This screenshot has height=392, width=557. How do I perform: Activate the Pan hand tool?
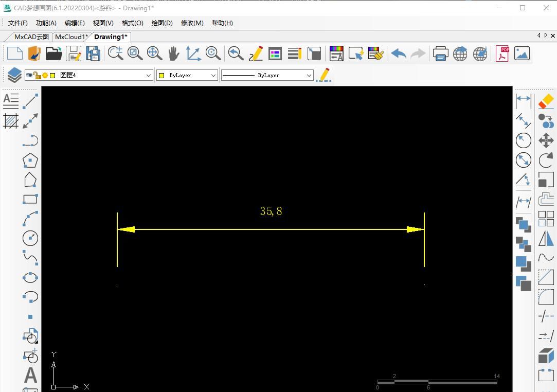[x=174, y=54]
